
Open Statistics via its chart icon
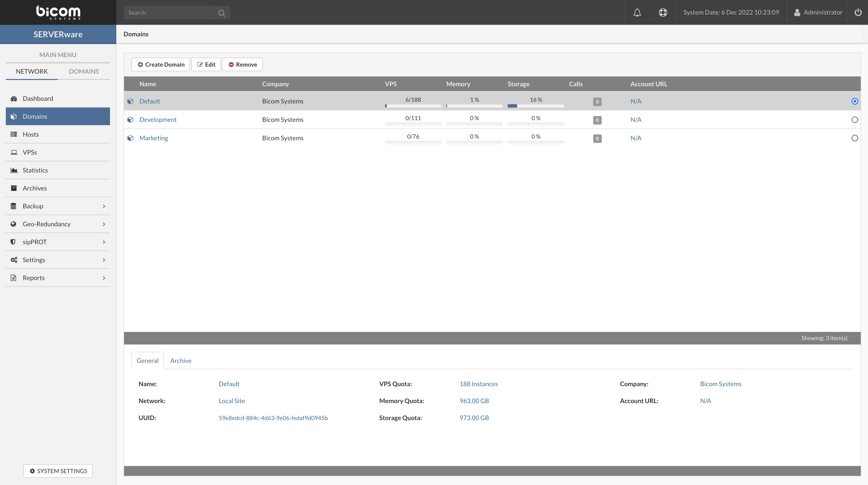pos(14,170)
